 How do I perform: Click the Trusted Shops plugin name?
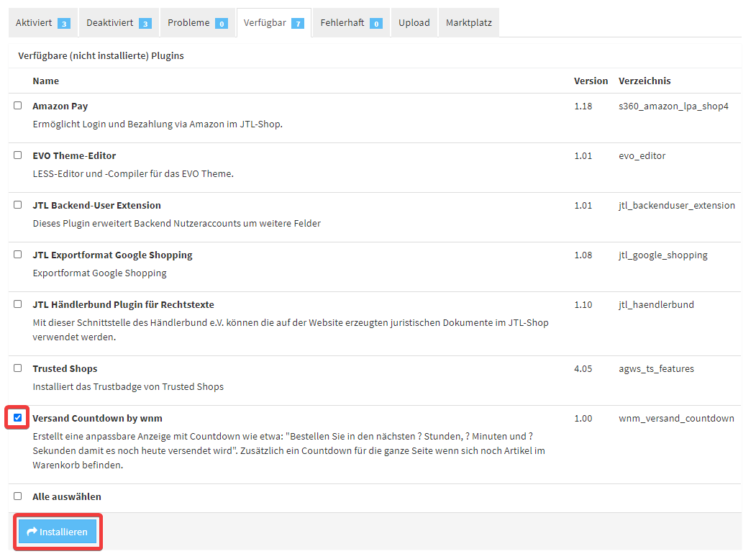tap(65, 369)
